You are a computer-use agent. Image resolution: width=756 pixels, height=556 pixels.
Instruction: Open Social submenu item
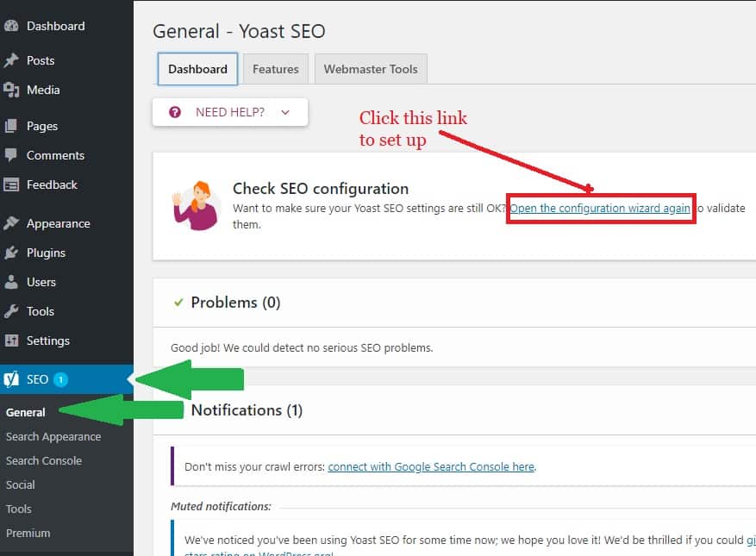(x=20, y=484)
